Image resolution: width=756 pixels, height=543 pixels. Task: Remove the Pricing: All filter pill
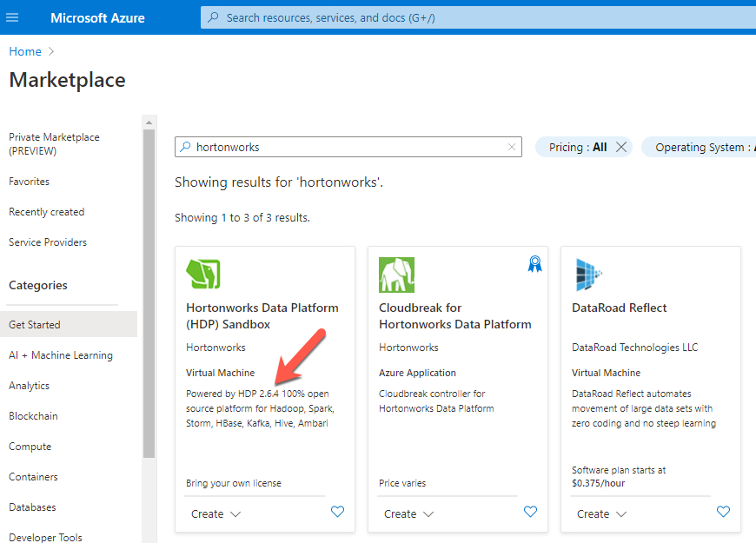[x=621, y=147]
